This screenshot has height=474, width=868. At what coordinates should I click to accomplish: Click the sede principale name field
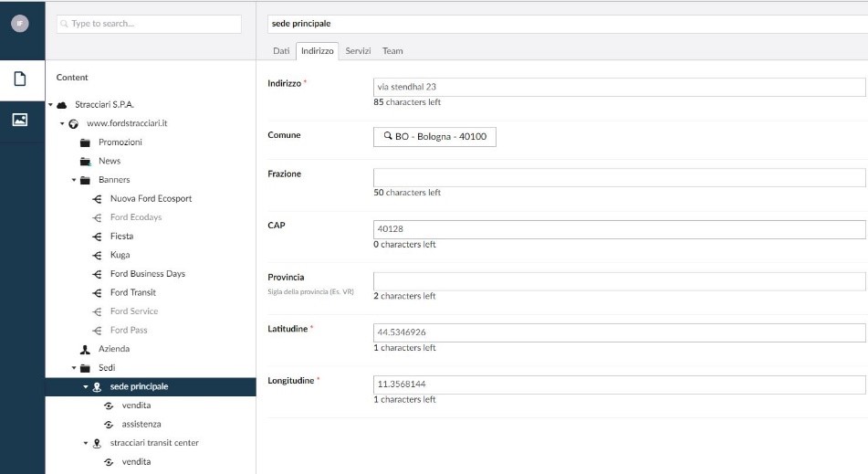point(568,24)
